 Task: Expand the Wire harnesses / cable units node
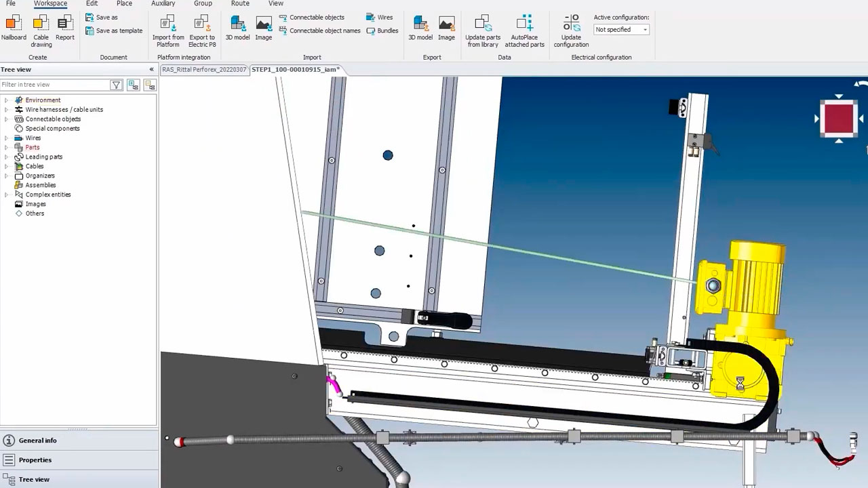tap(7, 110)
